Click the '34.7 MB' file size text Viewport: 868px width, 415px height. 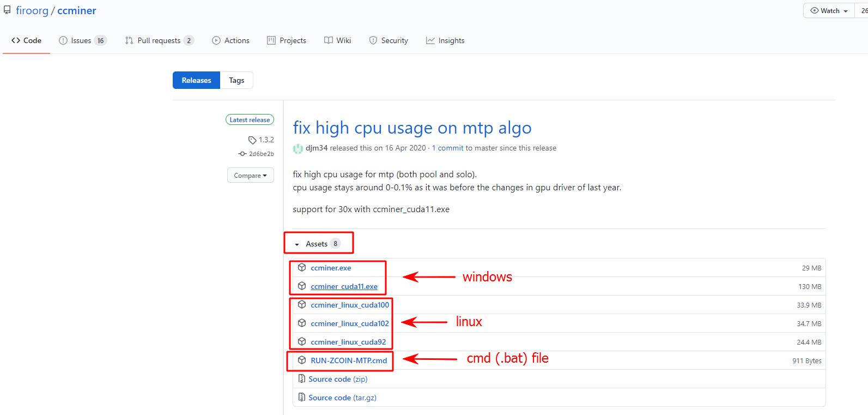pyautogui.click(x=809, y=323)
